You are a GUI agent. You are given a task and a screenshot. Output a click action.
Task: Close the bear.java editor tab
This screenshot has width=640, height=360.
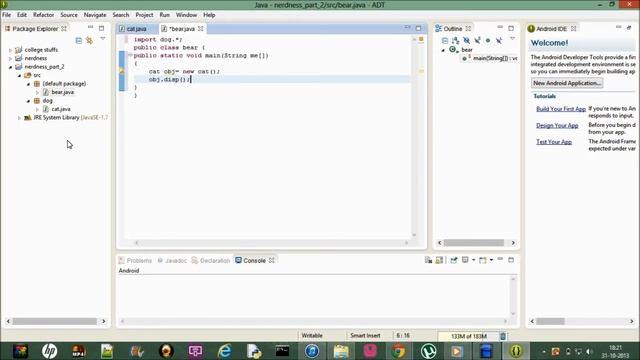[x=201, y=29]
